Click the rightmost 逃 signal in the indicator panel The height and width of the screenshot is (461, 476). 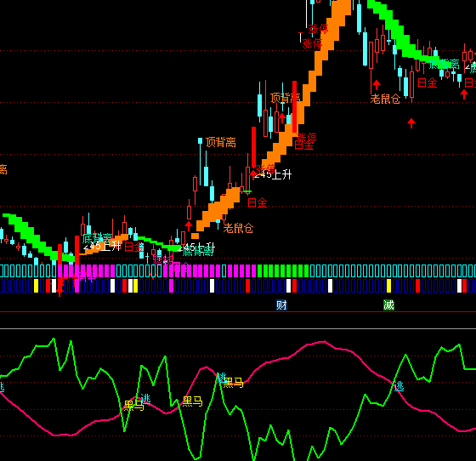coord(399,386)
